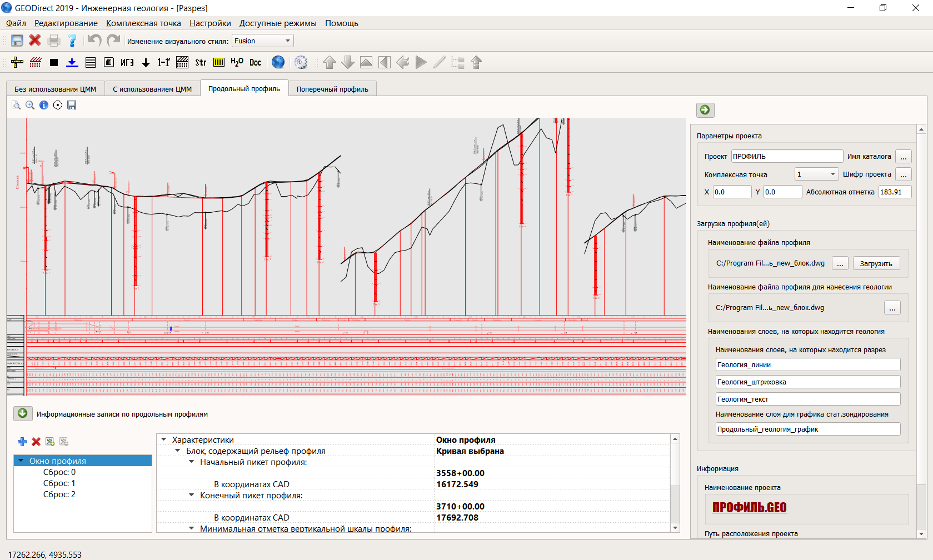Open the Помощь menu

coord(342,23)
